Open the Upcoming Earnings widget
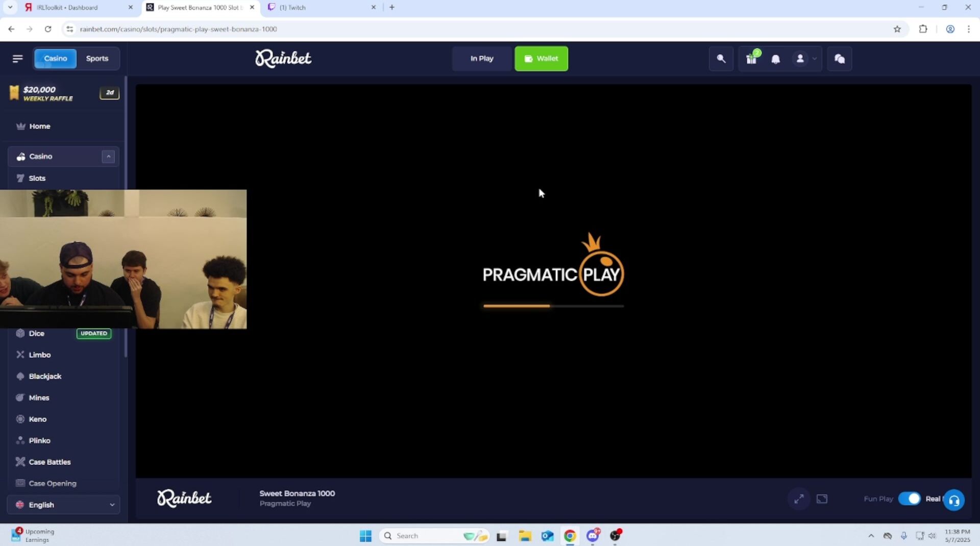Screen dimensions: 980x546 pyautogui.click(x=33, y=535)
